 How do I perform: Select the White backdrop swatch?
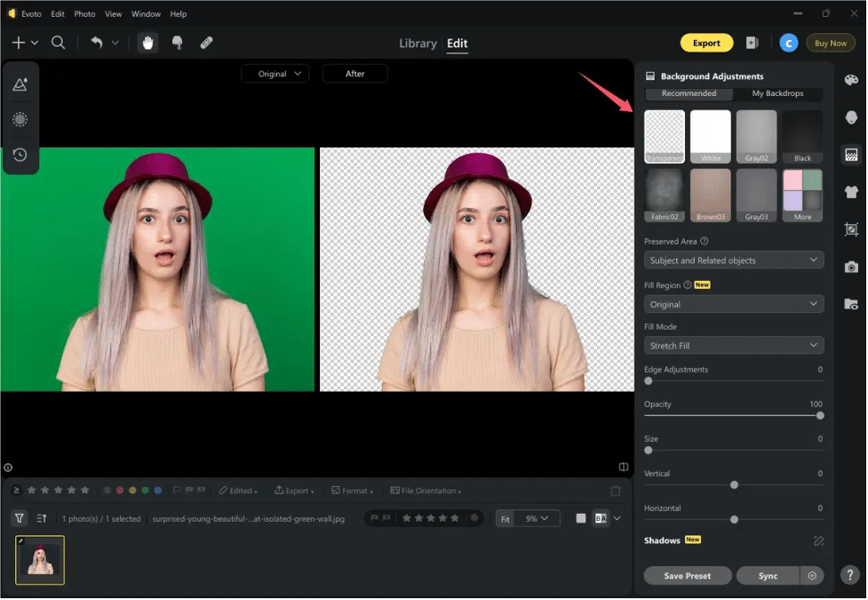tap(711, 135)
